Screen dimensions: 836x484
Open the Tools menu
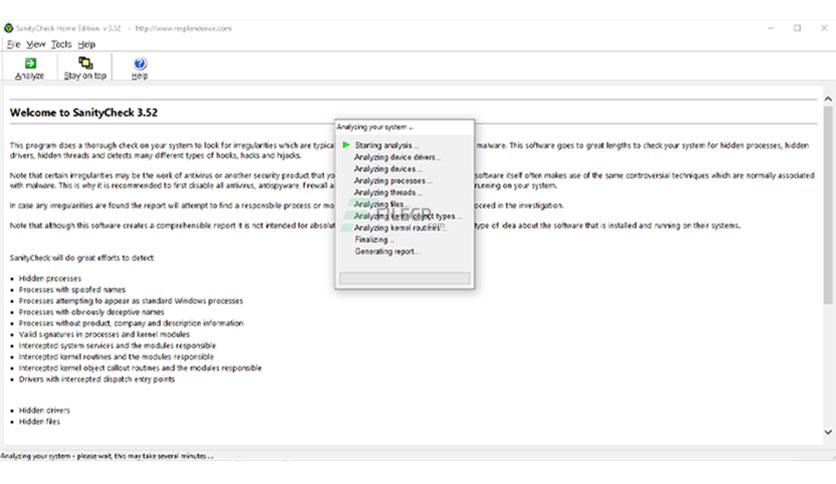coord(61,44)
